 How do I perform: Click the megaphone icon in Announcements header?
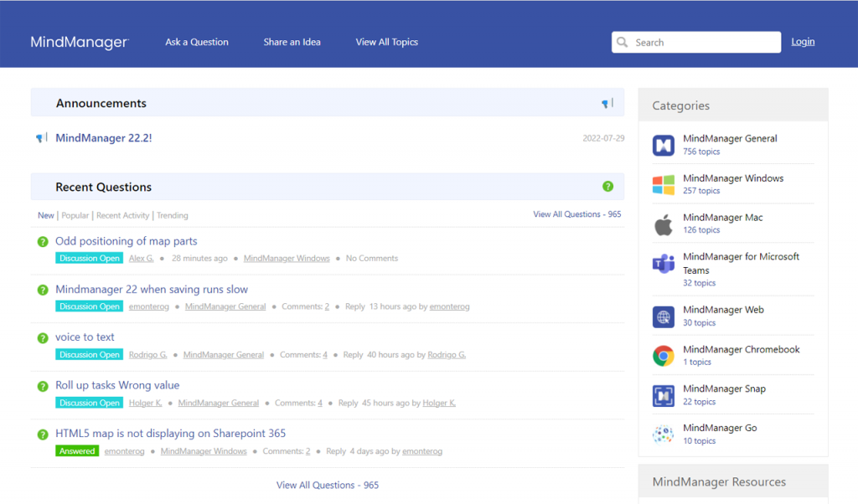pos(607,103)
